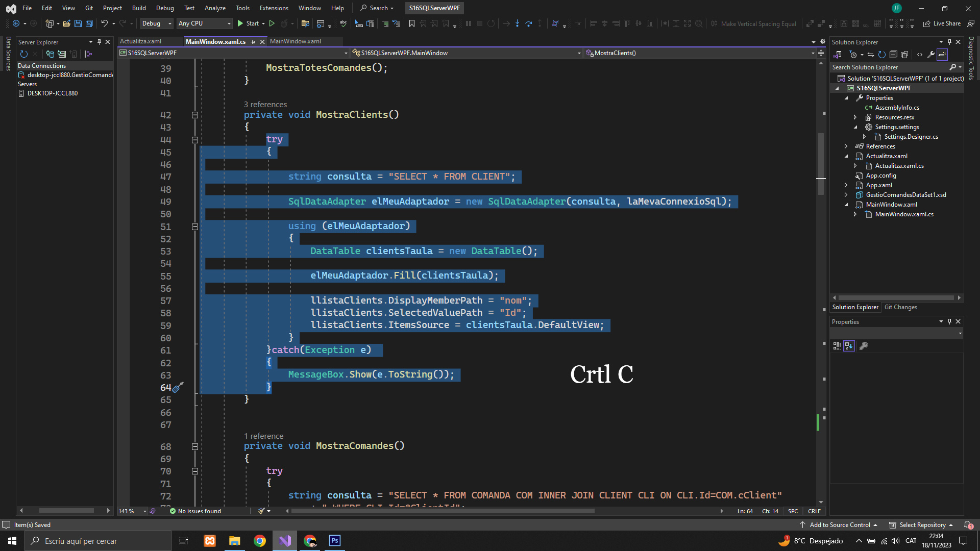This screenshot has height=551, width=980.
Task: Click the Save All toolbar icon
Action: (89, 23)
